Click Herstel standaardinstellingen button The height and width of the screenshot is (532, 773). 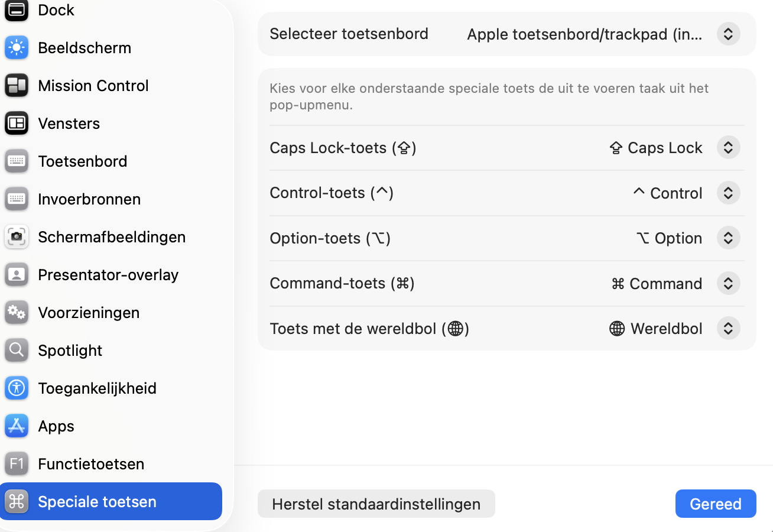(376, 504)
